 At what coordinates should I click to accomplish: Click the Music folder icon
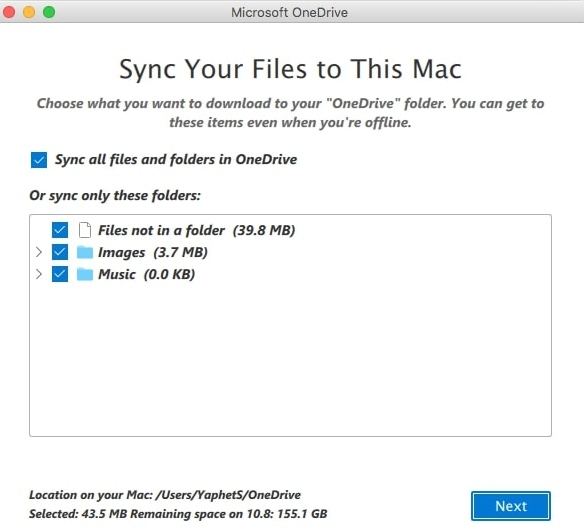click(85, 274)
